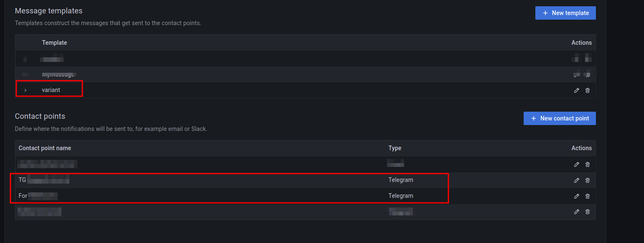The height and width of the screenshot is (243, 644).
Task: Click the Template column header
Action: click(54, 43)
